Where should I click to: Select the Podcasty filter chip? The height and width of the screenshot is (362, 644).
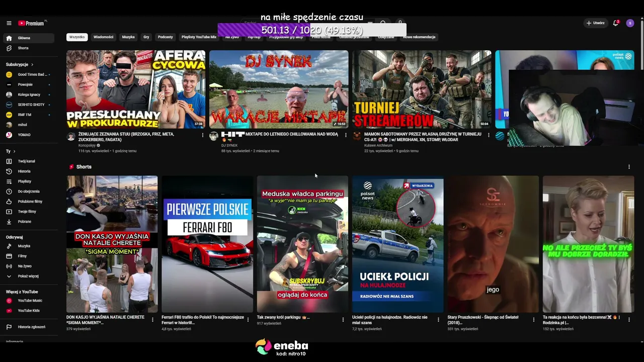click(166, 37)
